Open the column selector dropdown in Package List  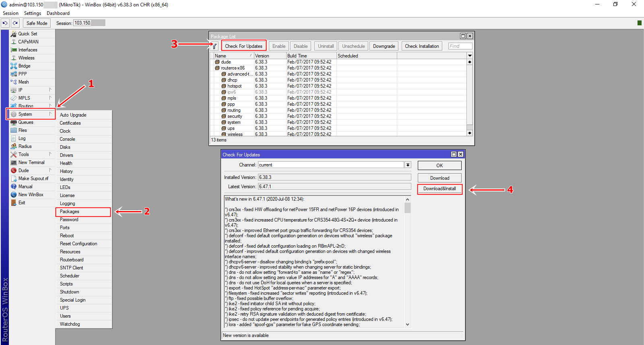[469, 56]
